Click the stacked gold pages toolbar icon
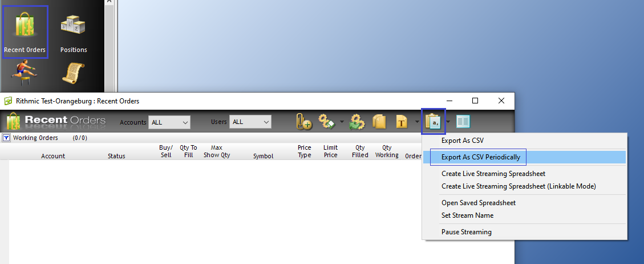 coord(379,122)
